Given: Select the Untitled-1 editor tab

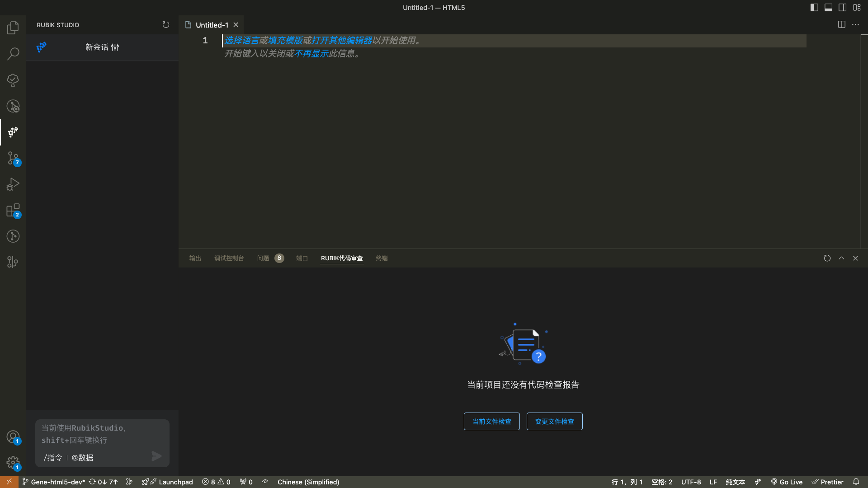Looking at the screenshot, I should [212, 25].
